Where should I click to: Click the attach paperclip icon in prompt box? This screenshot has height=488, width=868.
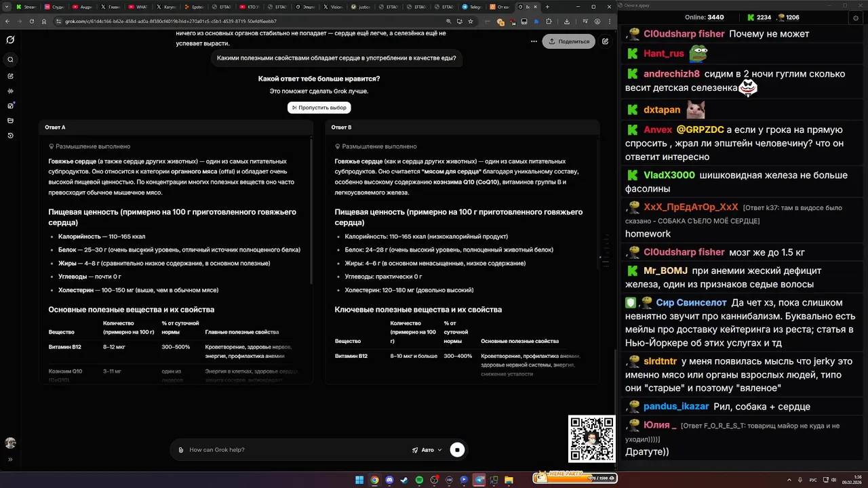coord(180,450)
